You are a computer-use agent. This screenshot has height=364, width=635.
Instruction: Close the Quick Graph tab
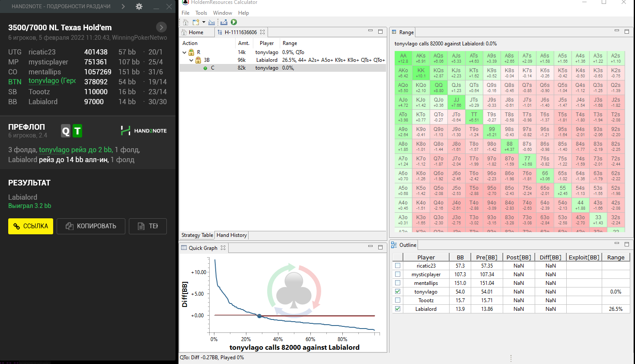point(223,248)
